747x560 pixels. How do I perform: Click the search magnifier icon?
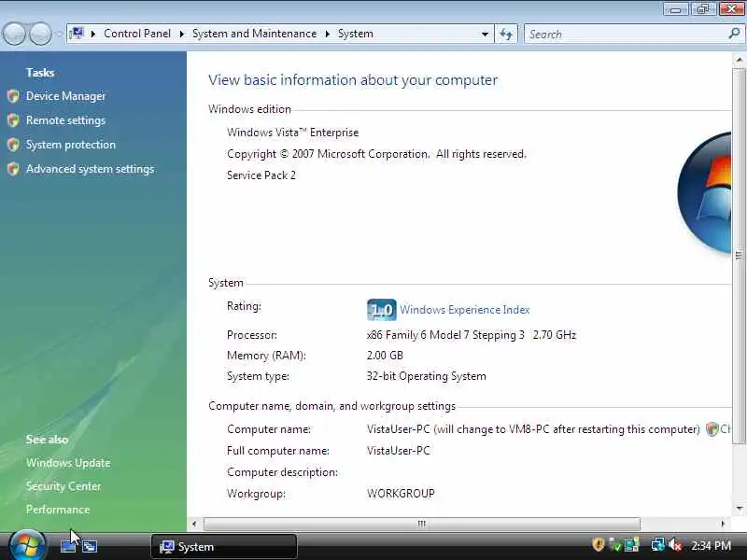point(734,34)
